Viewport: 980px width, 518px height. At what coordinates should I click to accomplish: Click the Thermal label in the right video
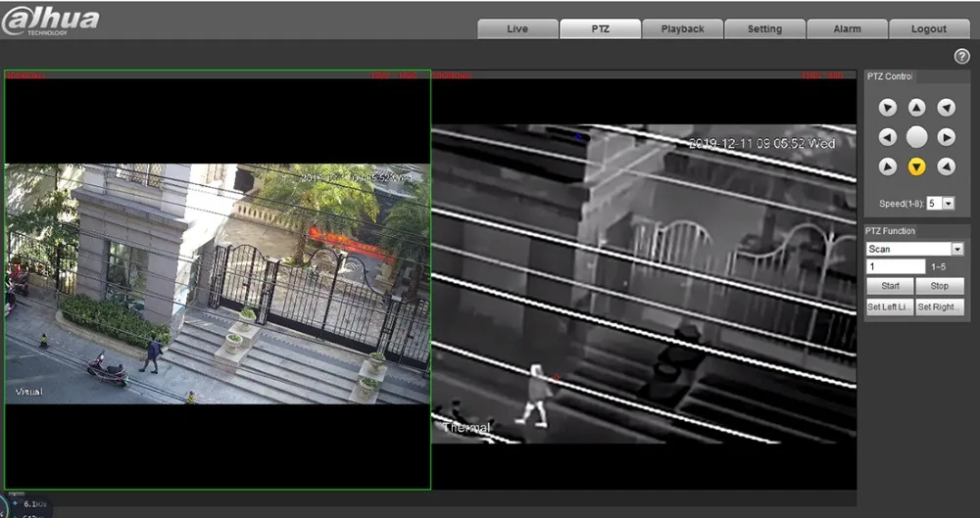tap(466, 427)
